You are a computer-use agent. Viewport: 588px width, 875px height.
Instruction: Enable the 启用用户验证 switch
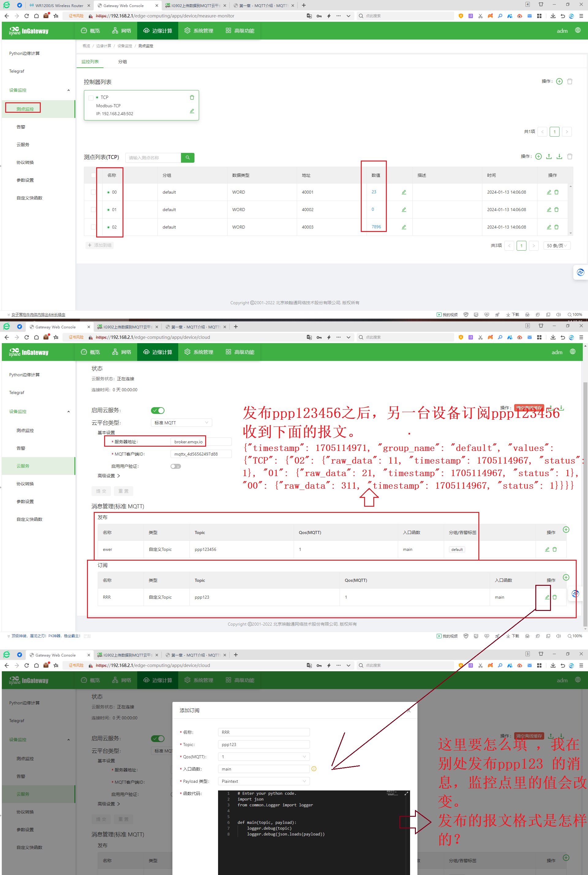[x=175, y=466]
